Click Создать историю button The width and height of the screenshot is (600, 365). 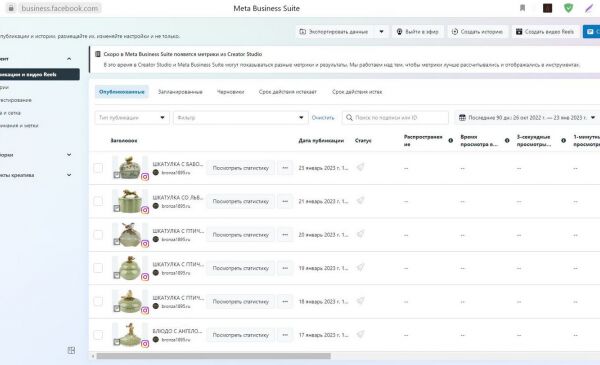[x=477, y=32]
